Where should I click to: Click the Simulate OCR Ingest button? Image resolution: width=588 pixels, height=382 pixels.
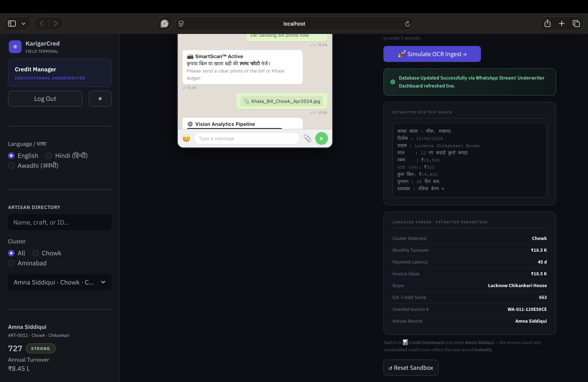pos(432,54)
